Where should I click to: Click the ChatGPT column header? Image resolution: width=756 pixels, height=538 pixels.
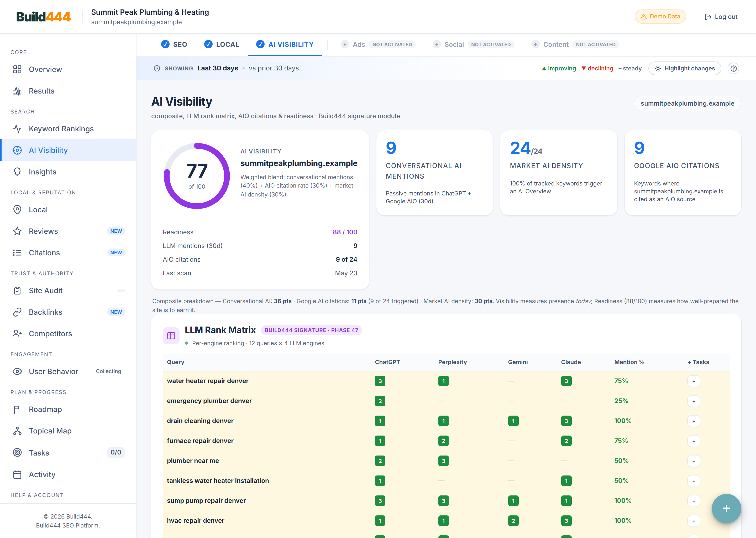tap(387, 362)
